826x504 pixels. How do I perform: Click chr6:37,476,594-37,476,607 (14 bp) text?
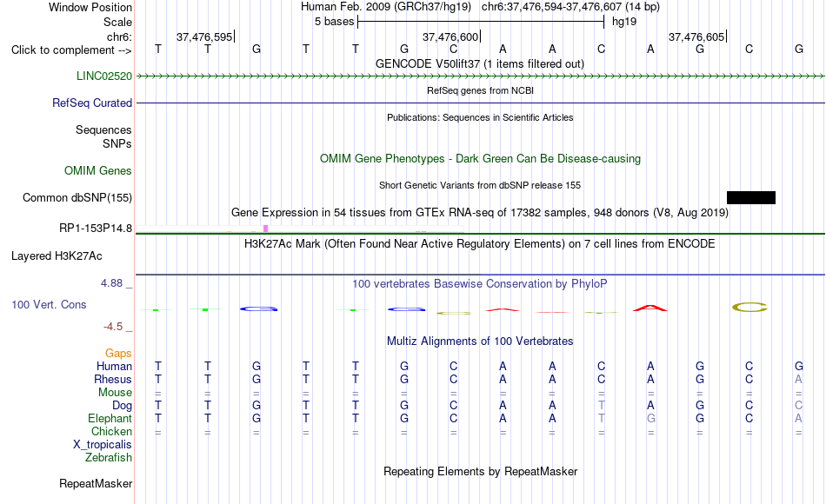pyautogui.click(x=570, y=7)
